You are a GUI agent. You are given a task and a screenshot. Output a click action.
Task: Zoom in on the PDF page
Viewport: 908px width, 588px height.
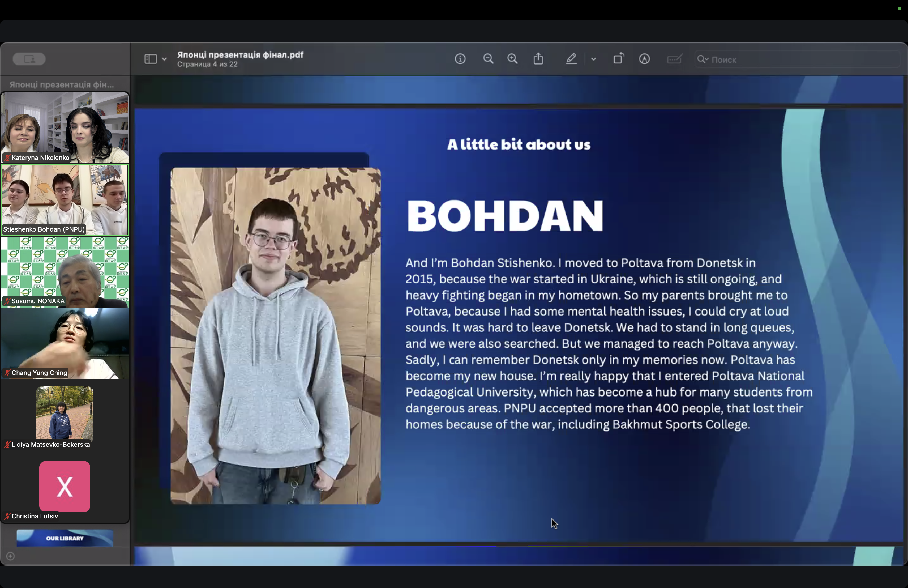point(512,59)
